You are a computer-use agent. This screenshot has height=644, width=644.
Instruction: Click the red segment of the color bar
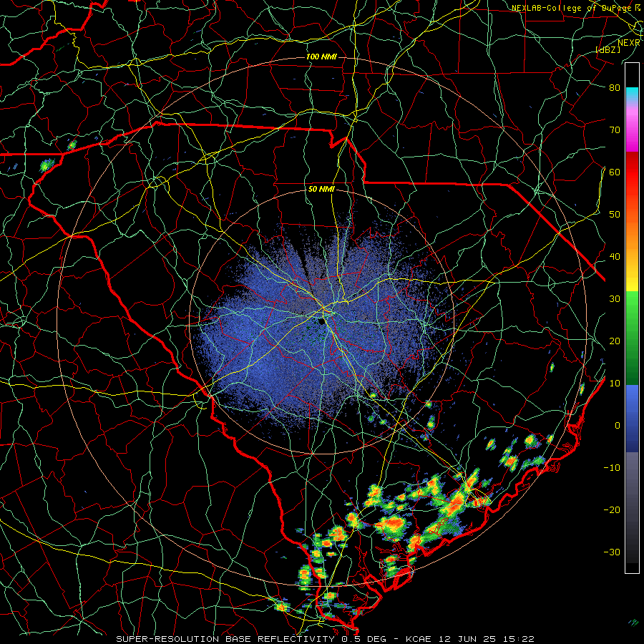[x=632, y=172]
